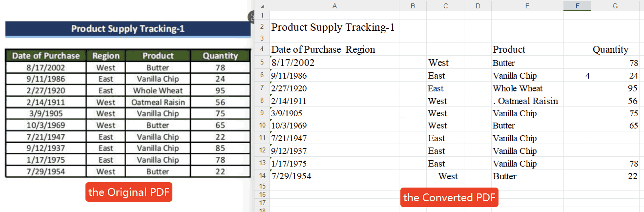Click the red 'the Original PDF' label
This screenshot has width=644, height=212.
[x=129, y=192]
